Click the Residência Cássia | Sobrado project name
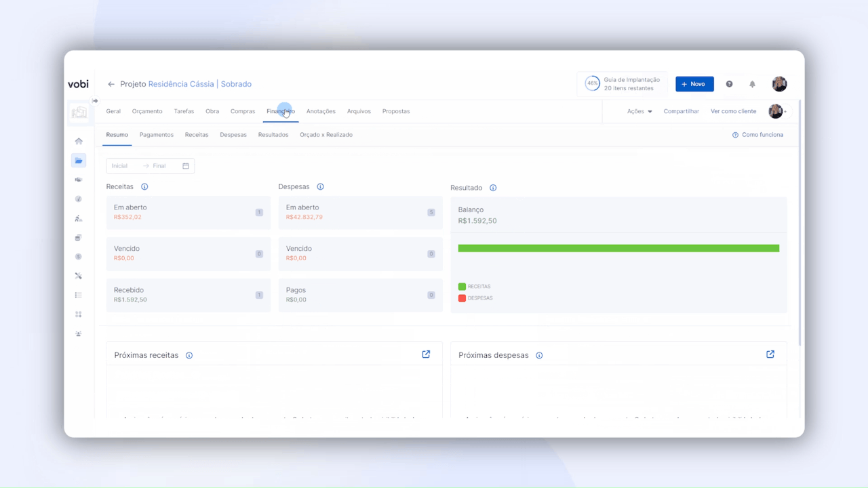Image resolution: width=868 pixels, height=488 pixels. [x=200, y=84]
